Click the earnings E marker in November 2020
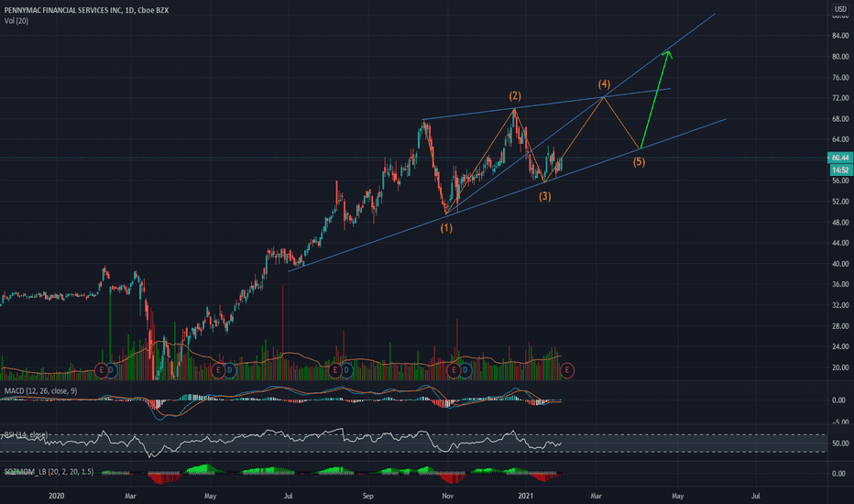This screenshot has height=504, width=854. coord(454,370)
